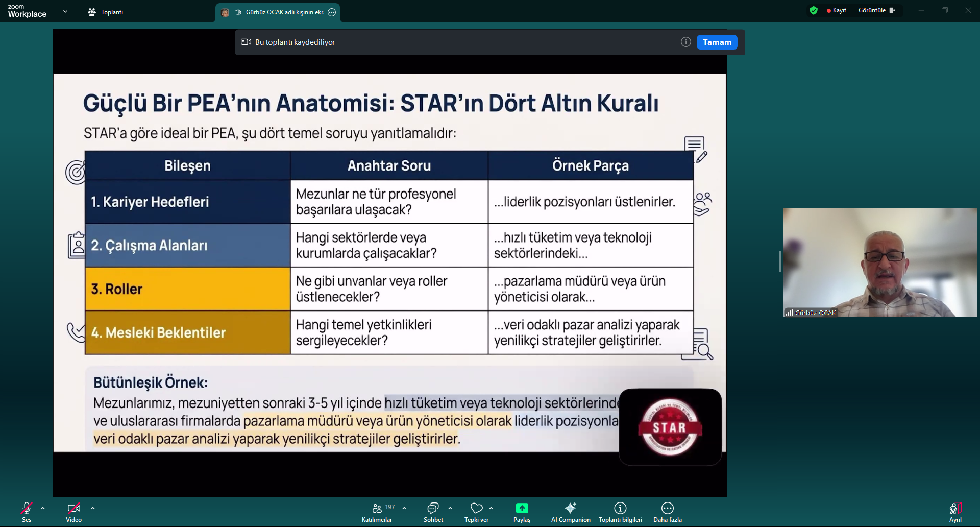Switch to the Toplantı tab
Screen dimensions: 980x527
(106, 12)
